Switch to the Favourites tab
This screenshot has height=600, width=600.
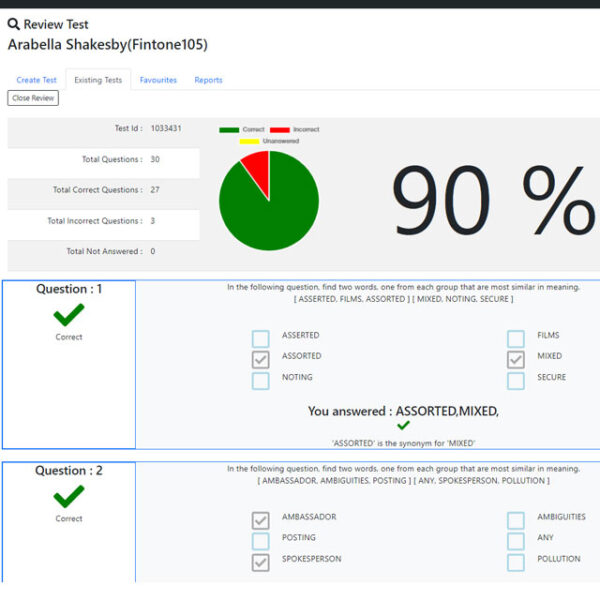point(158,80)
